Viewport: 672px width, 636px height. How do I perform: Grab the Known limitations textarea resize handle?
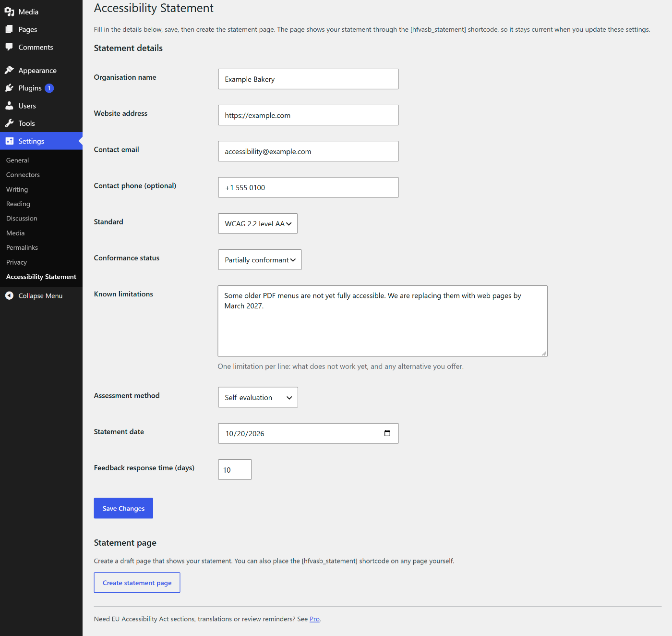click(544, 354)
